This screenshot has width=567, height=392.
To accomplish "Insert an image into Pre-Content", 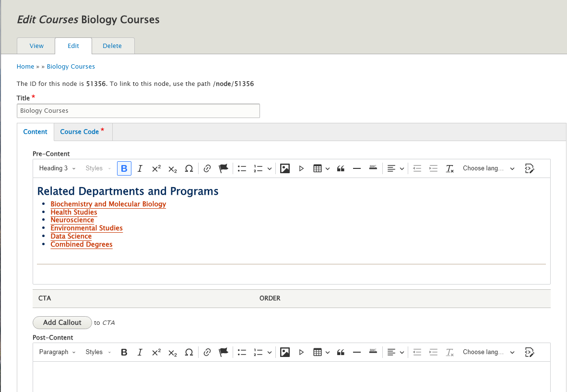I will point(285,168).
